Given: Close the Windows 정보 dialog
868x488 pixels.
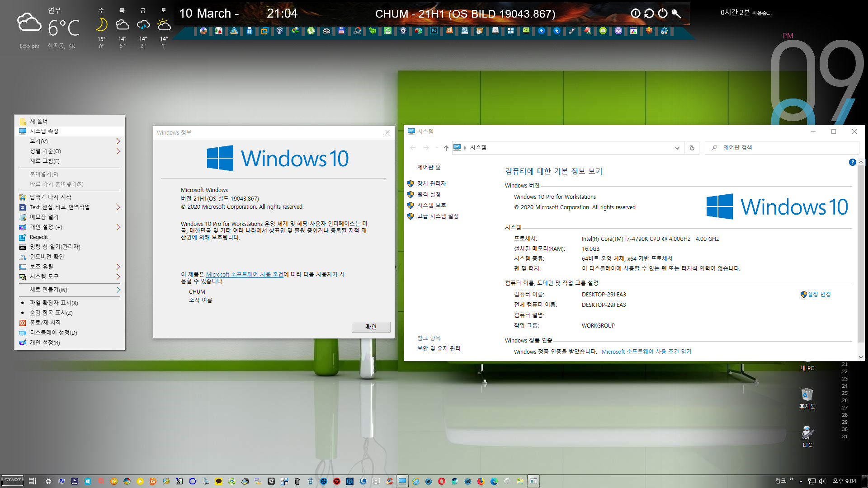Looking at the screenshot, I should point(387,132).
